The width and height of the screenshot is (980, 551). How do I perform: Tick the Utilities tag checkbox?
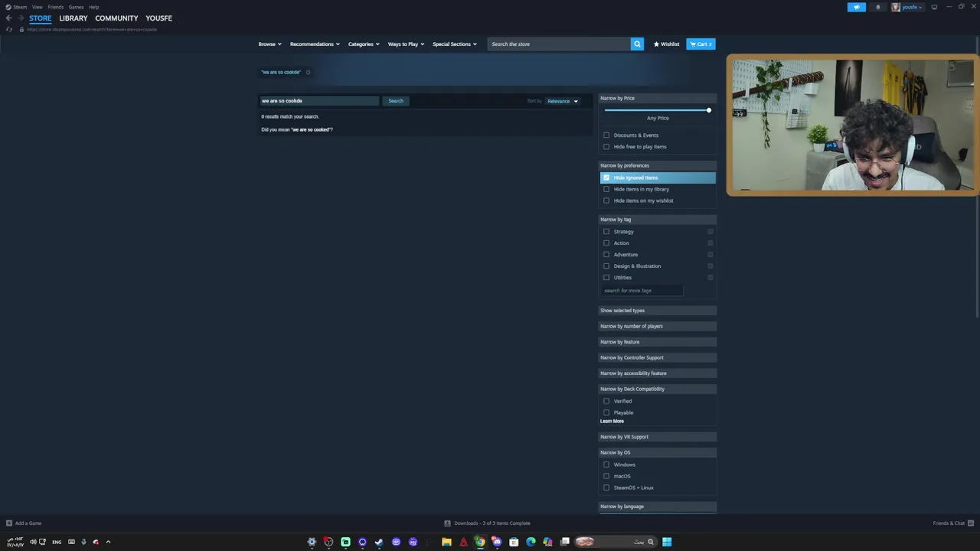pyautogui.click(x=606, y=278)
